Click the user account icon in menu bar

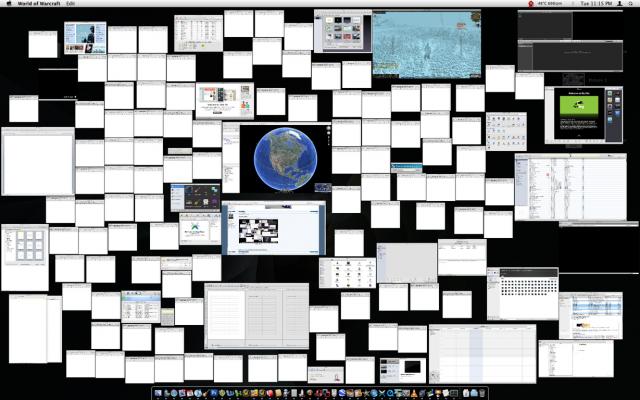(x=620, y=3)
